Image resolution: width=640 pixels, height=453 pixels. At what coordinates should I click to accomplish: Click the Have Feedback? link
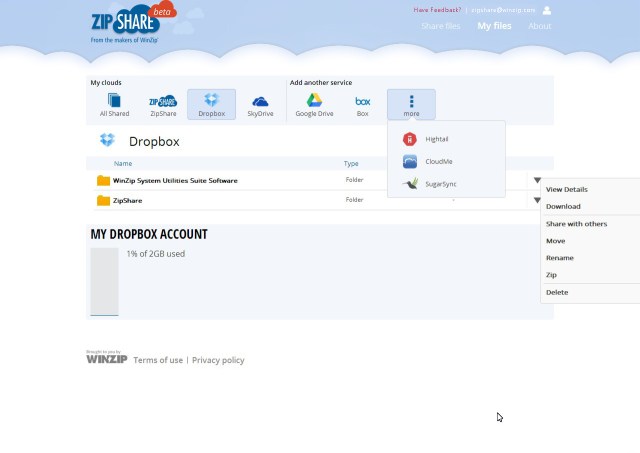point(437,10)
